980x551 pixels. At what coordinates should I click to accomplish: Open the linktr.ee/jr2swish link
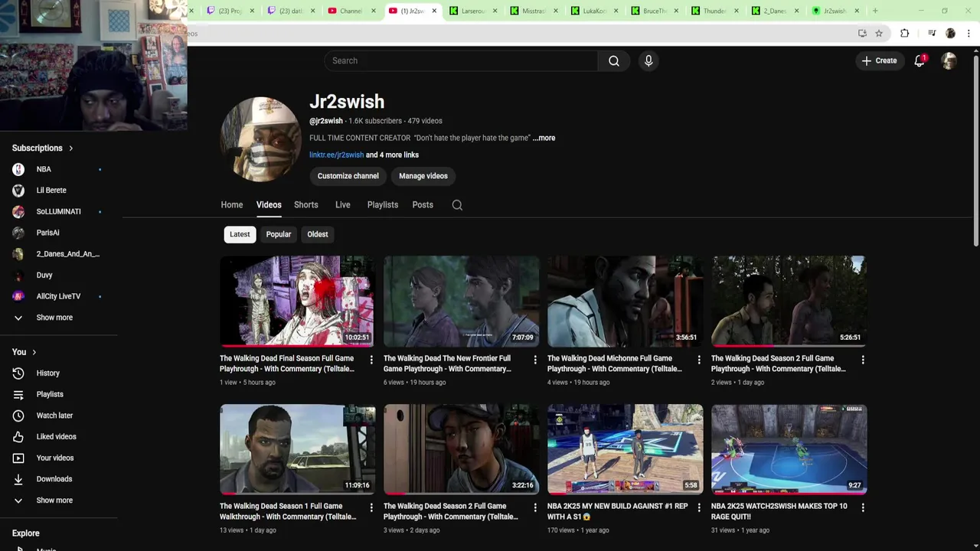click(x=336, y=155)
